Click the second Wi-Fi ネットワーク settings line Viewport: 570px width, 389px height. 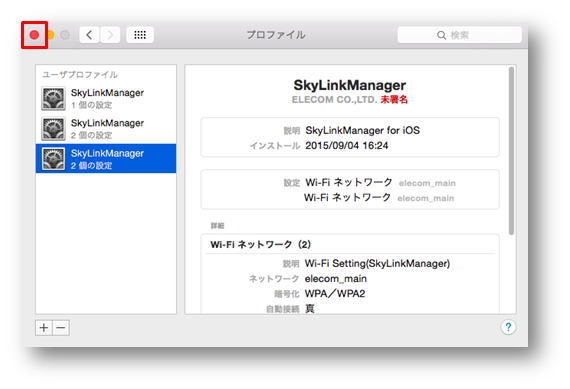[379, 197]
